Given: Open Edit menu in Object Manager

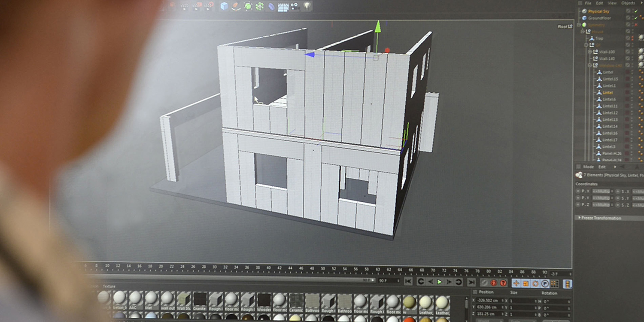Looking at the screenshot, I should (600, 3).
